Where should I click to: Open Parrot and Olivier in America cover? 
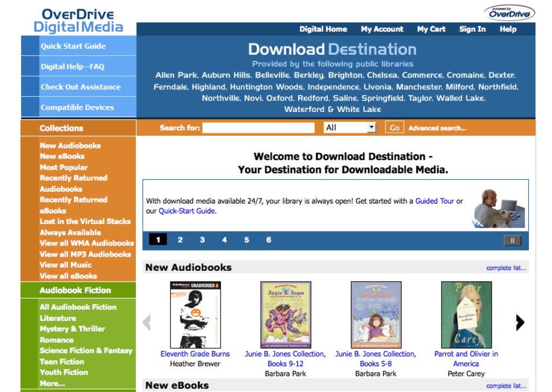466,314
